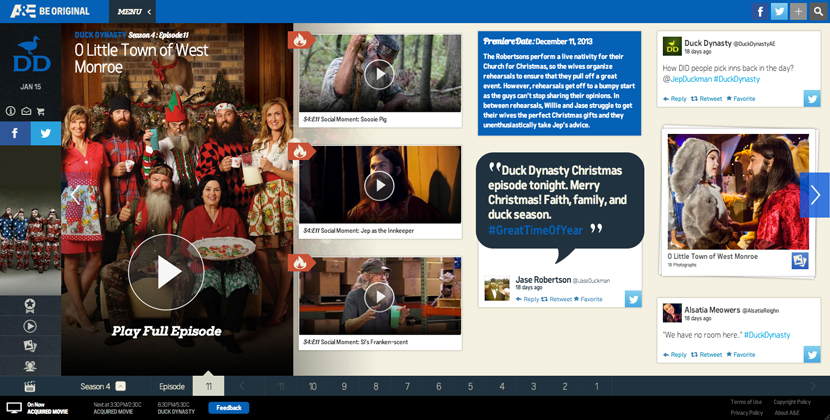Viewport: 830px width, 420px height.
Task: Go to previous slide on main image
Action: [x=76, y=195]
